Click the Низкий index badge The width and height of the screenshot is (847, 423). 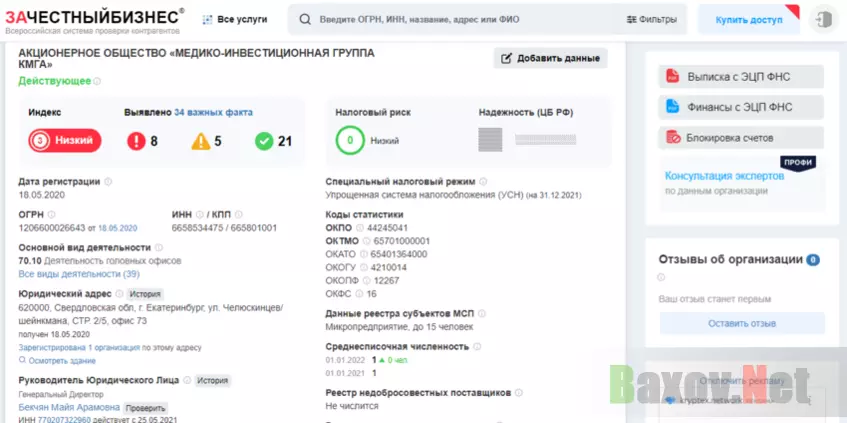click(x=65, y=140)
